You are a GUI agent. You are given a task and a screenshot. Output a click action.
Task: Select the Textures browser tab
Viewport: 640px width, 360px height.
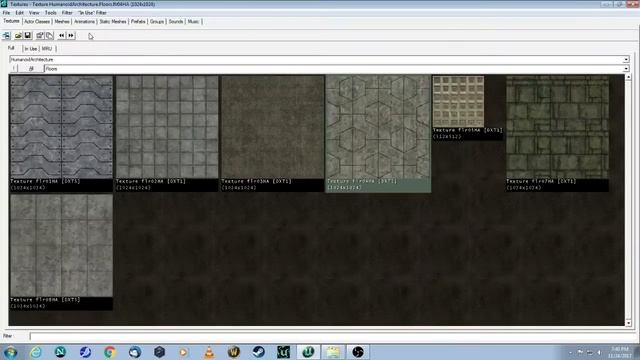point(11,21)
